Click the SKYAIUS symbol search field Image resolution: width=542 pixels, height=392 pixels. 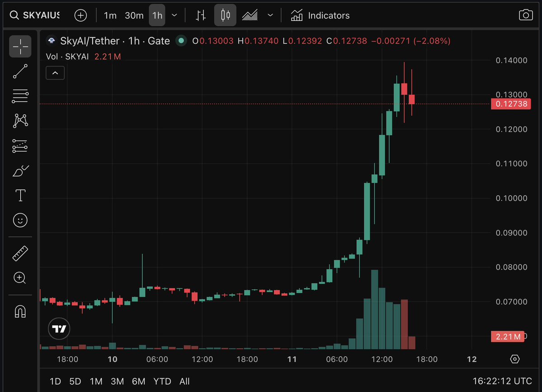coord(35,15)
